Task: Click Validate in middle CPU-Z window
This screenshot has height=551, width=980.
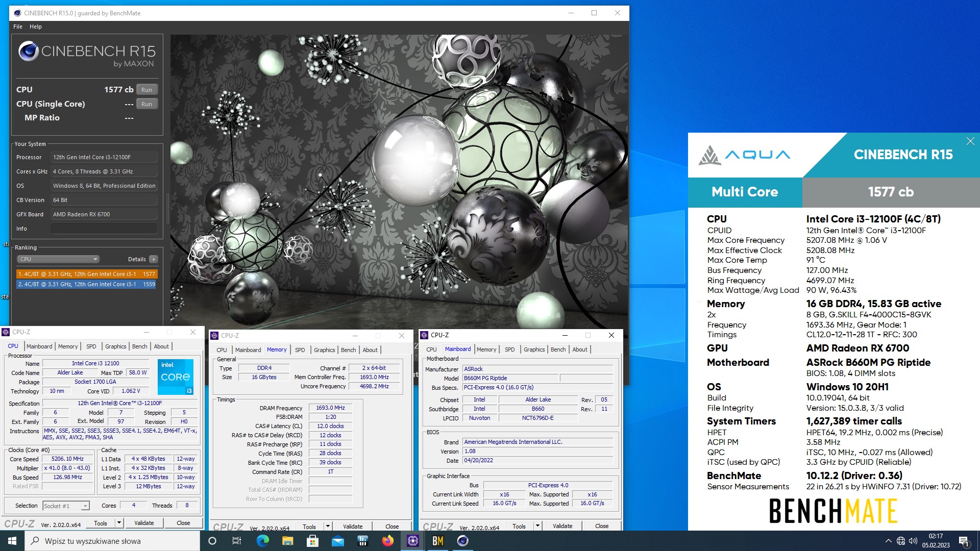Action: [353, 527]
